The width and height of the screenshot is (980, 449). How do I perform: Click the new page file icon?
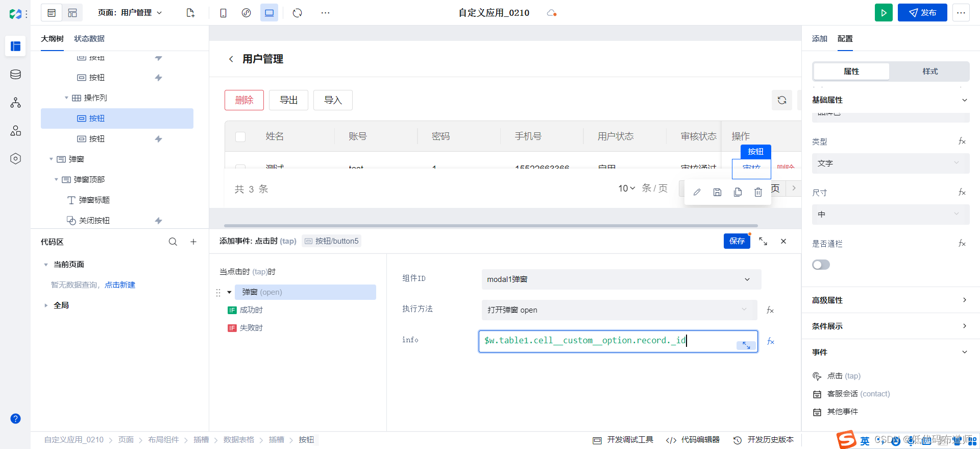(x=190, y=13)
